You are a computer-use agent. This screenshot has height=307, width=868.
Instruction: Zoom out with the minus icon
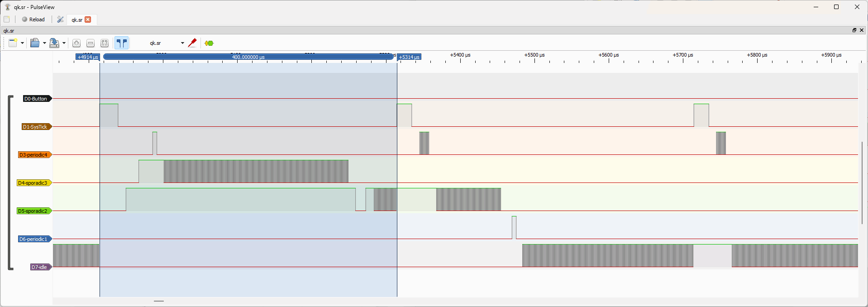tap(91, 43)
